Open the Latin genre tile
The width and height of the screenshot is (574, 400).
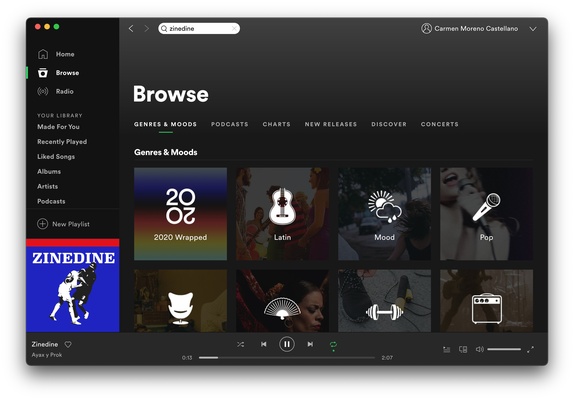[282, 214]
